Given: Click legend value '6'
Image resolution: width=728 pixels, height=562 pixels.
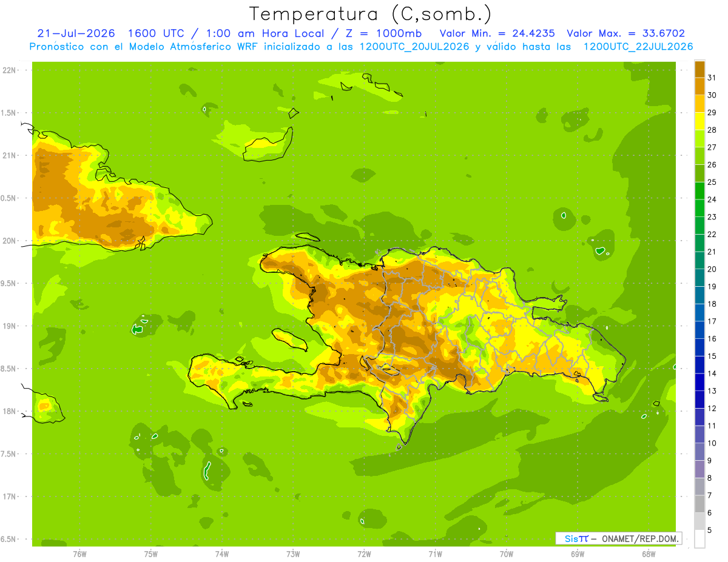Looking at the screenshot, I should (709, 513).
